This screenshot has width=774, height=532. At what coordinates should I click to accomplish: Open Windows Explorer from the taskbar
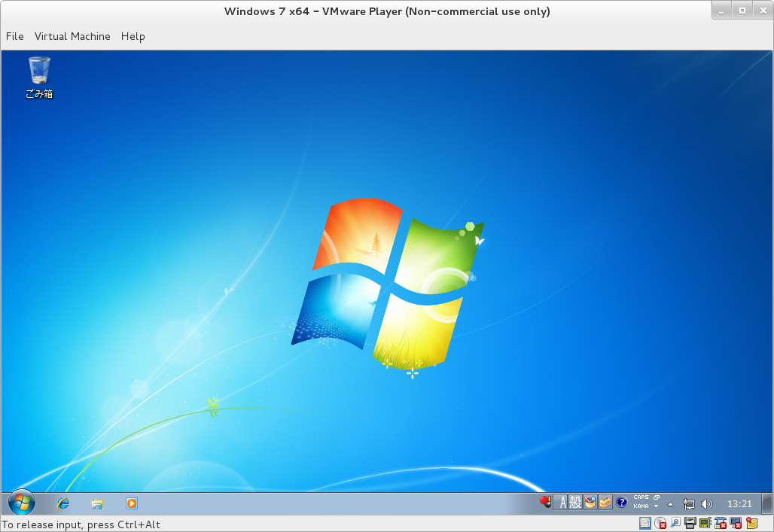pos(97,503)
